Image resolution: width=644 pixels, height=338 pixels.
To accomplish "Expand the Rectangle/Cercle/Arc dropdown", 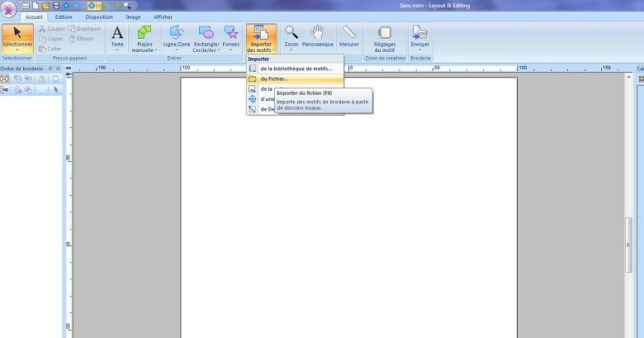I will [206, 50].
